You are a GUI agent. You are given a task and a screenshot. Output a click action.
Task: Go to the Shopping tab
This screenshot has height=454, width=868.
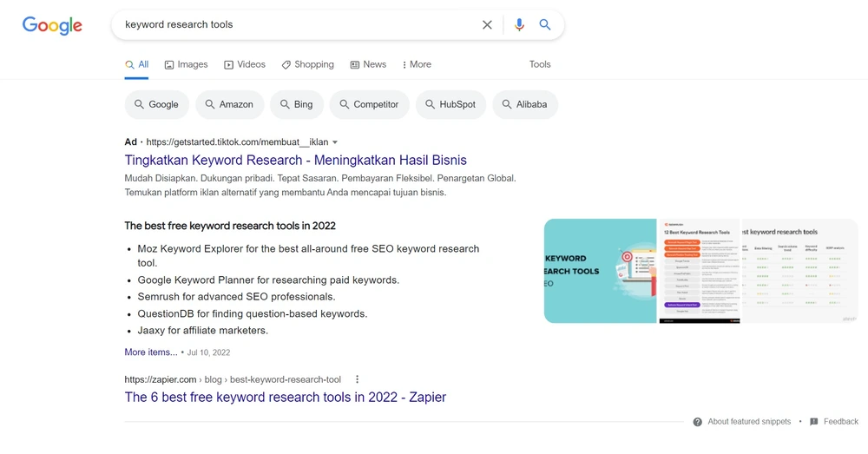coord(308,65)
